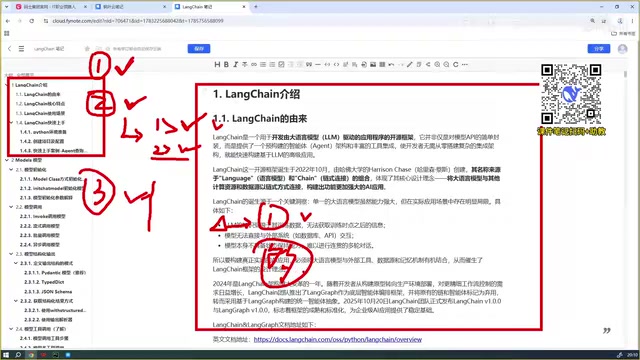Undo the last edit in toolbar
The image size is (640, 360).
tap(391, 64)
